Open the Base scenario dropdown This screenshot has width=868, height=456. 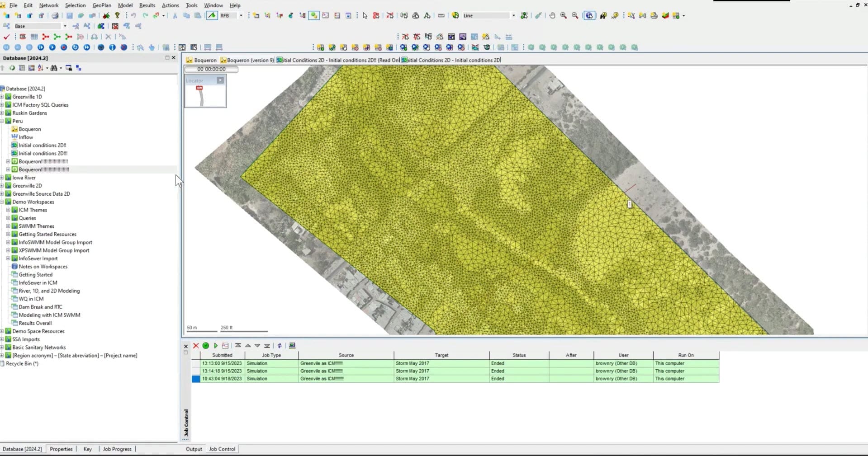[65, 26]
